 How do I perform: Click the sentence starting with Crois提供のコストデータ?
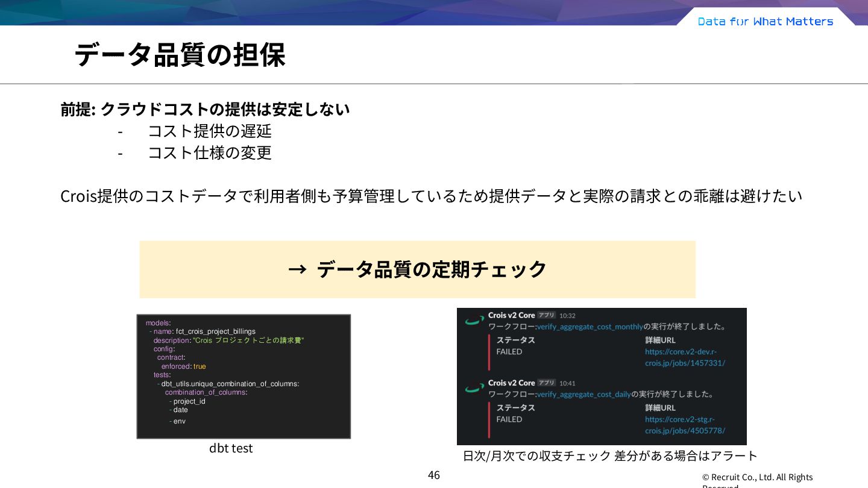click(432, 196)
